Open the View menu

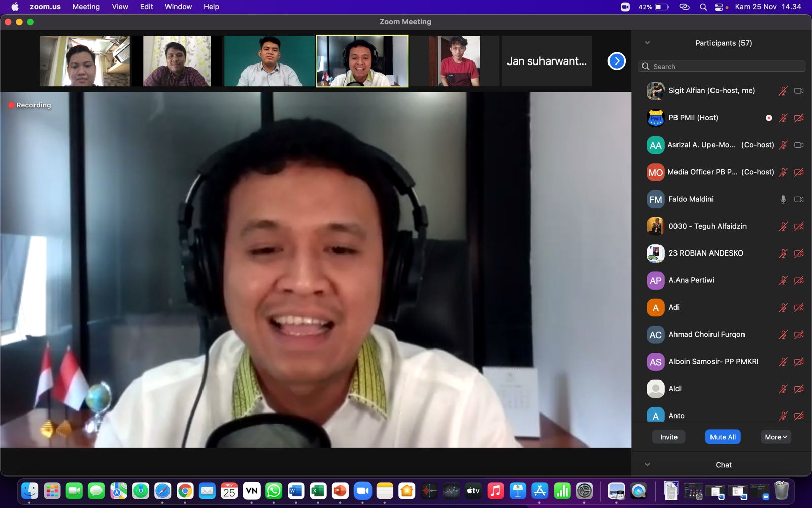(120, 7)
